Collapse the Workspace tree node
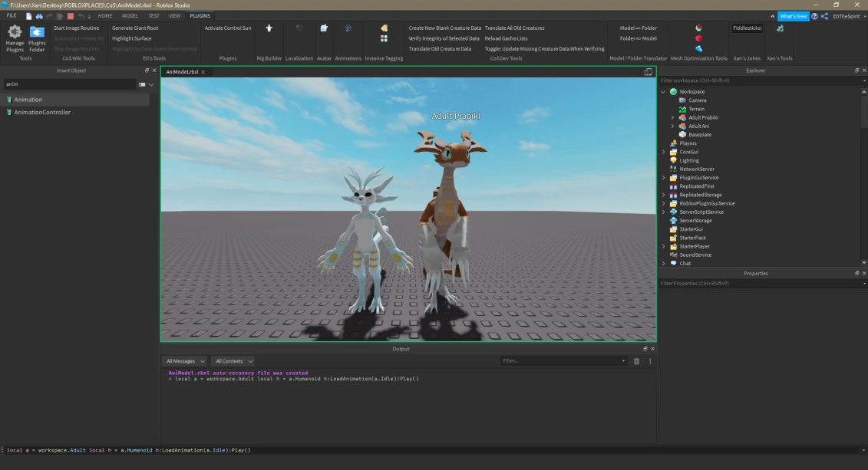868x470 pixels. click(x=663, y=92)
